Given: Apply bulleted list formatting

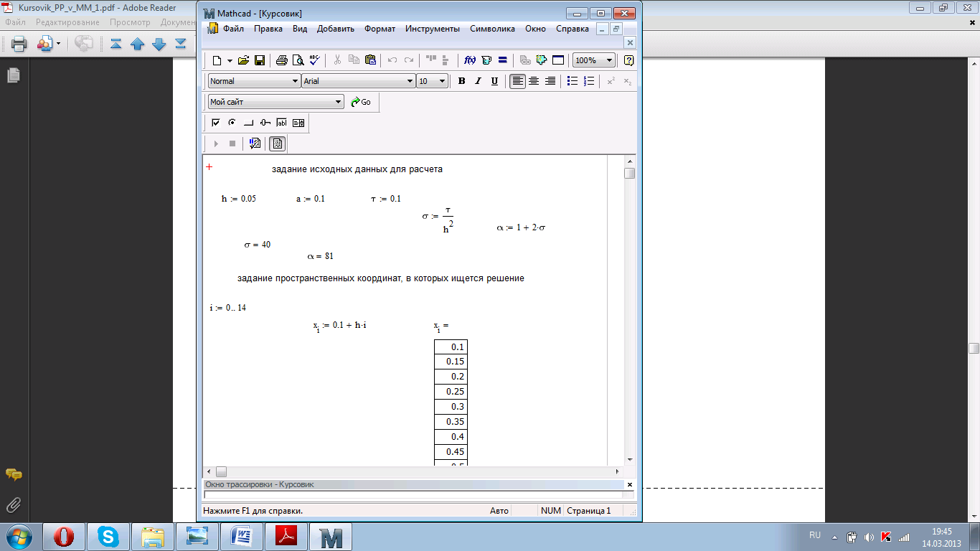Looking at the screenshot, I should pyautogui.click(x=573, y=81).
